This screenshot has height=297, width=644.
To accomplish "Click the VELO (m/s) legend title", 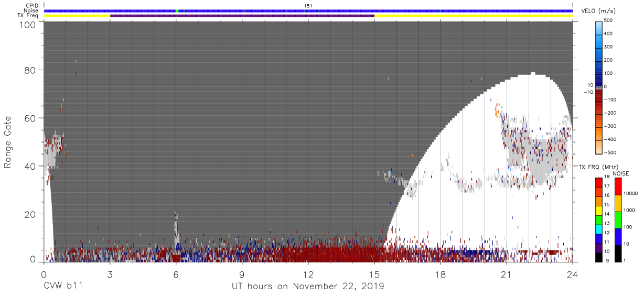I will (x=599, y=11).
